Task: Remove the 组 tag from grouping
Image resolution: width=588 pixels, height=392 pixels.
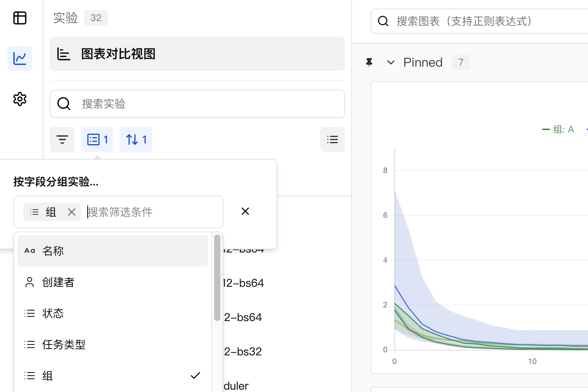Action: (72, 212)
